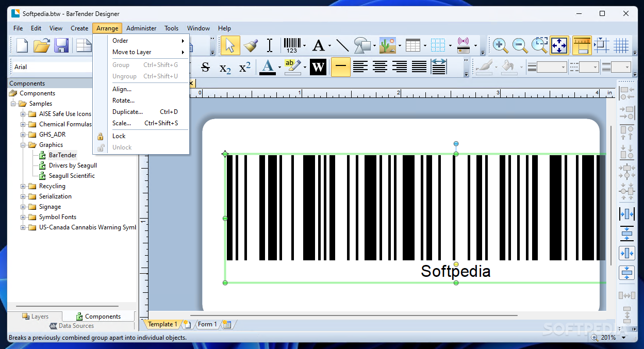This screenshot has height=349, width=644.
Task: Expand the AISE Safe Use Icons folder
Action: click(x=23, y=114)
